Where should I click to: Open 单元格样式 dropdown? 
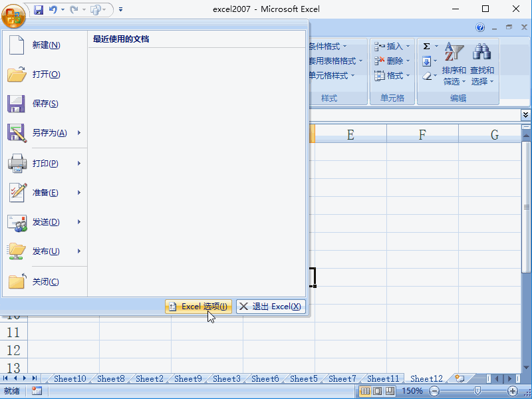331,75
